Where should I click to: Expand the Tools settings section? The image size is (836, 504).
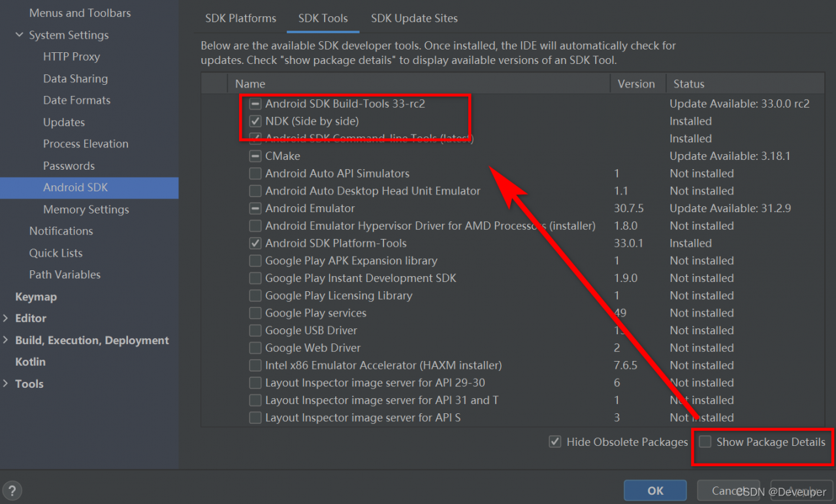tap(6, 384)
